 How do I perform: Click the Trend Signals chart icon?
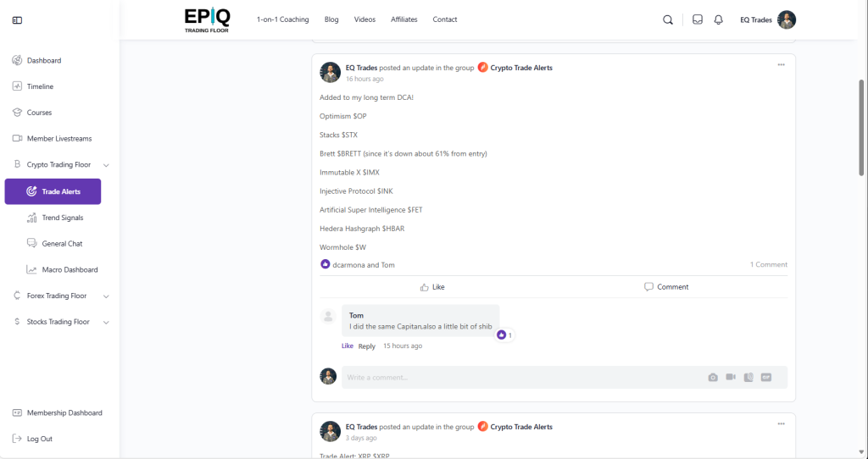(32, 218)
